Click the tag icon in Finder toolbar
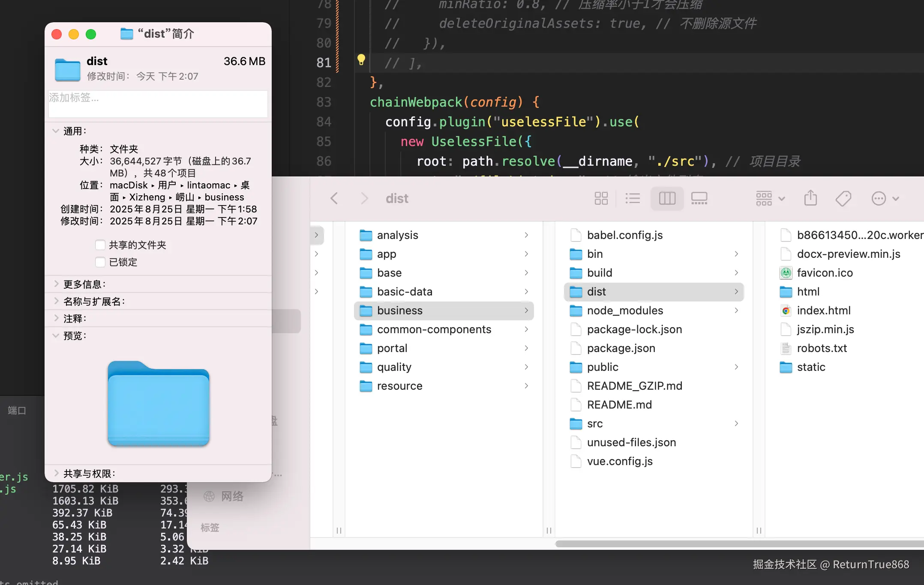The width and height of the screenshot is (924, 585). pyautogui.click(x=843, y=198)
